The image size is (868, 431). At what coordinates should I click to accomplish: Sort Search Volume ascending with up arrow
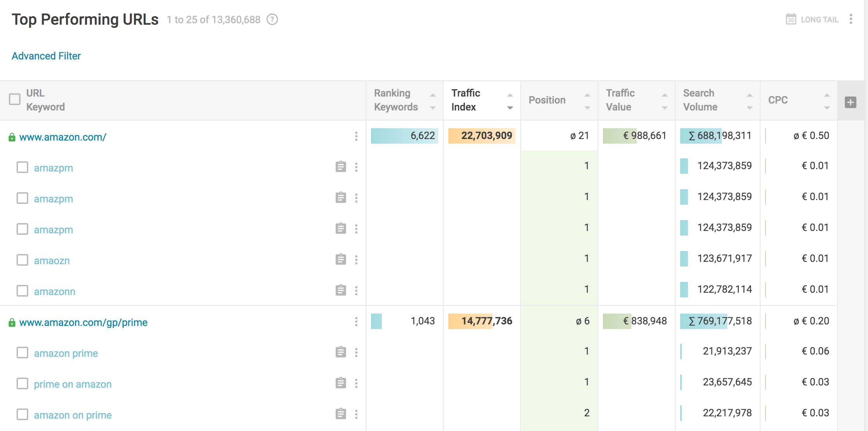click(750, 95)
